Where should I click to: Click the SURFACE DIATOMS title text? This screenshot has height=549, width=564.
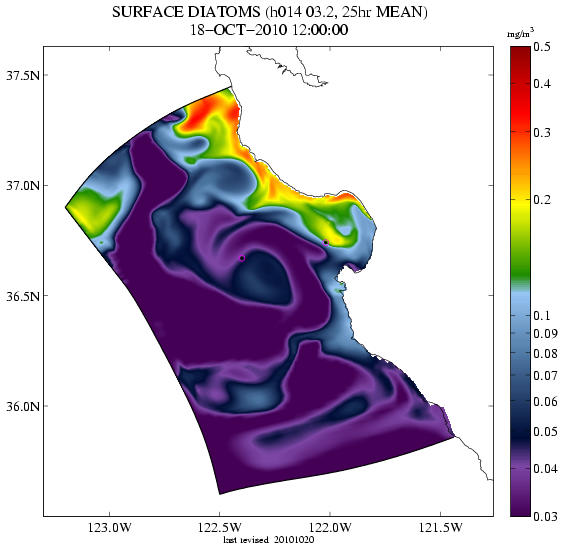pyautogui.click(x=186, y=12)
